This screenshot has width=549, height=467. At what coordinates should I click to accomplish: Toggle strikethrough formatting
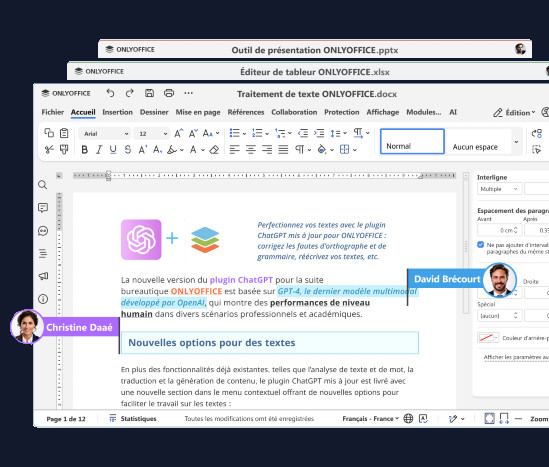coord(128,150)
